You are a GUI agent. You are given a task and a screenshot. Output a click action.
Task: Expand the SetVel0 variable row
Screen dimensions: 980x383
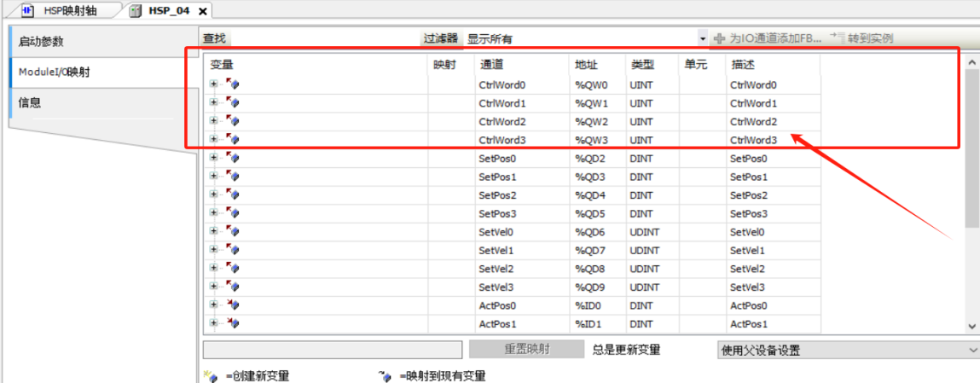pos(214,230)
